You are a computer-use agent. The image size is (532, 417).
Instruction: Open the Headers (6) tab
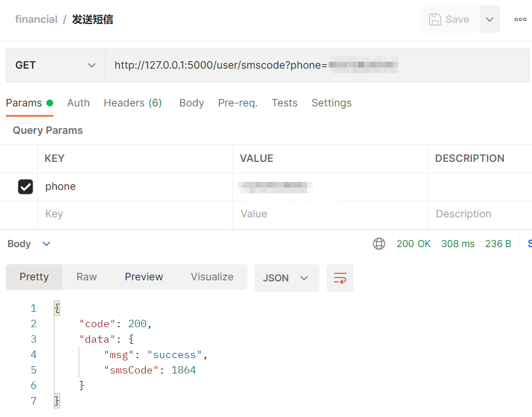coord(133,103)
